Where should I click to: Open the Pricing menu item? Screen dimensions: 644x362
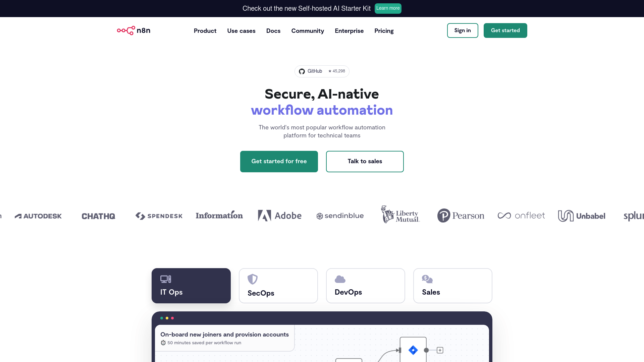[x=383, y=31]
